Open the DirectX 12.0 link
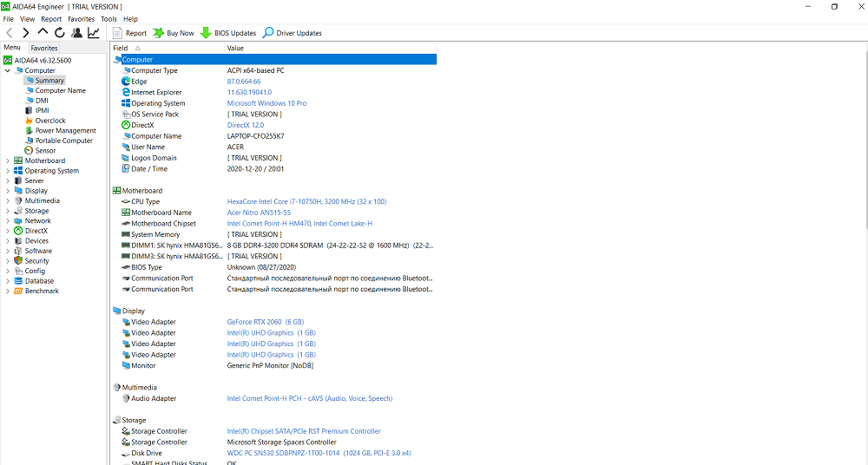The width and height of the screenshot is (868, 465). point(246,125)
